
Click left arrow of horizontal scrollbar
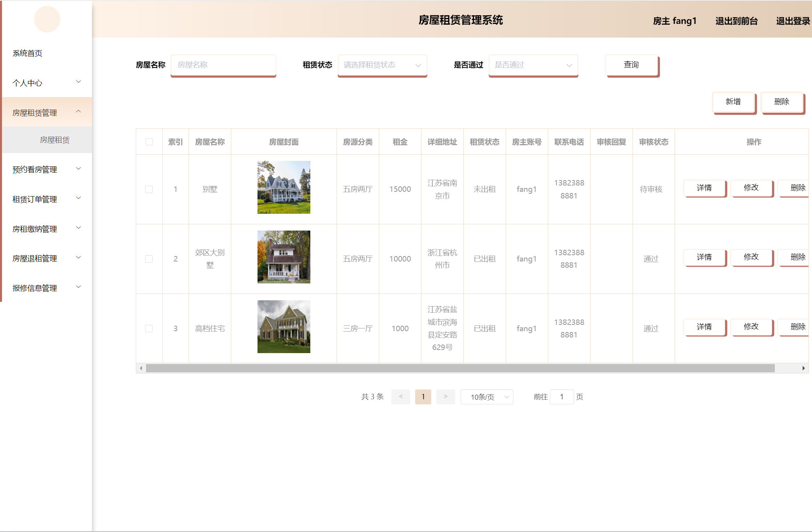(141, 368)
